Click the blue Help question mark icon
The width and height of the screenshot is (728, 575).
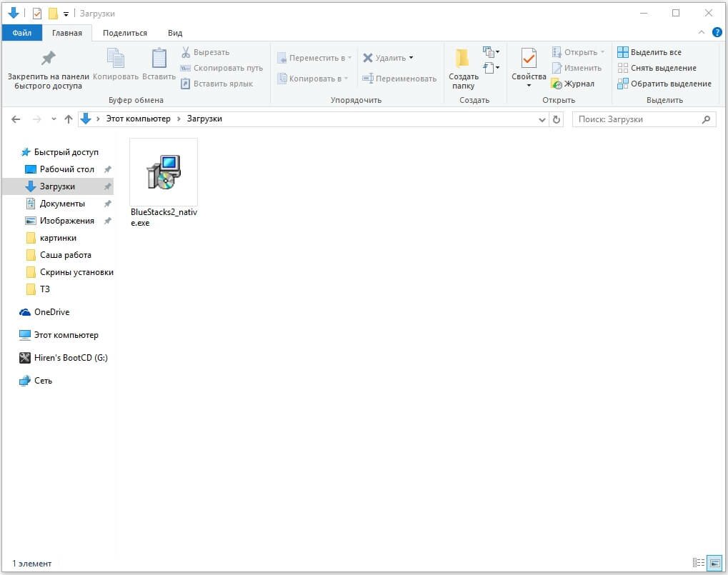[717, 32]
